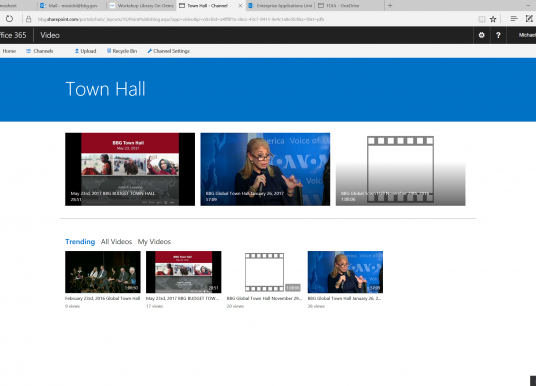This screenshot has height=386, width=536.
Task: Click the Town Hall channel heading
Action: click(105, 89)
